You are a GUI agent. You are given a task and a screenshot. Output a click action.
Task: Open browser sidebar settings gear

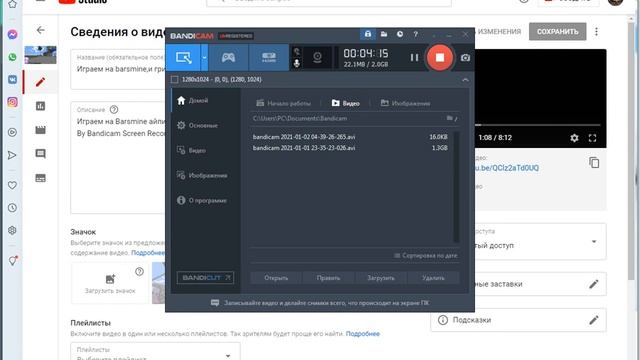point(12,230)
